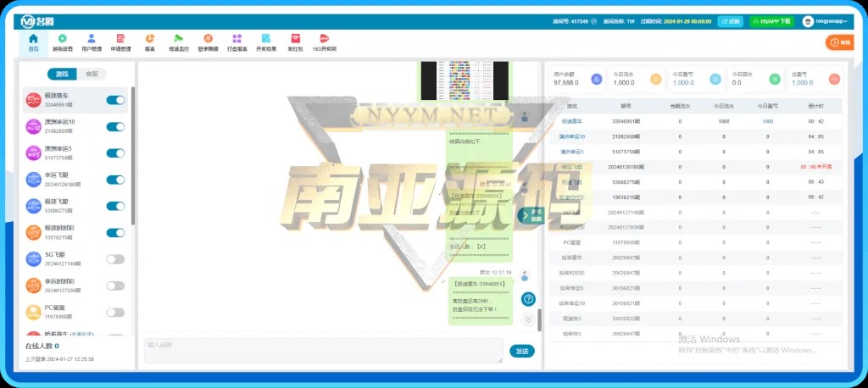Viewport: 868px width, 388px height.
Task: Open the 打盘报表 grid icon
Action: pos(236,42)
